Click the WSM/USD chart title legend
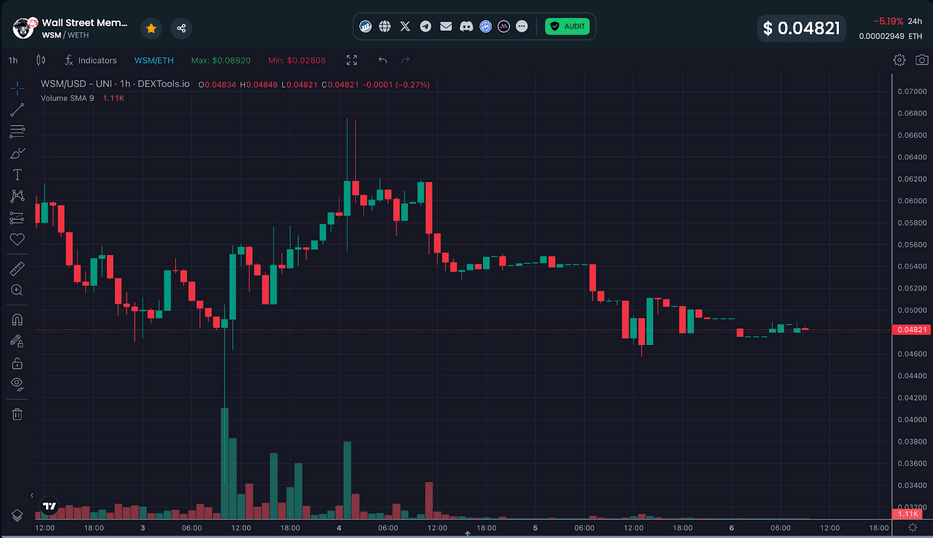 pos(115,84)
